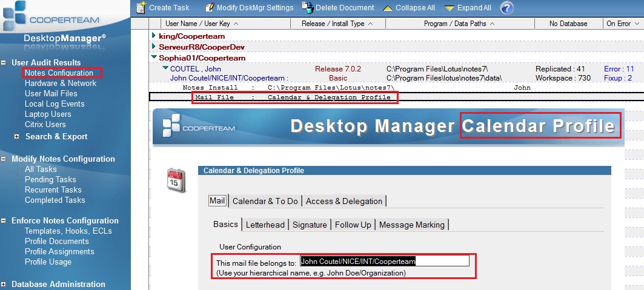Viewport: 644px width, 290px height.
Task: Open help with the question mark icon
Action: [507, 7]
